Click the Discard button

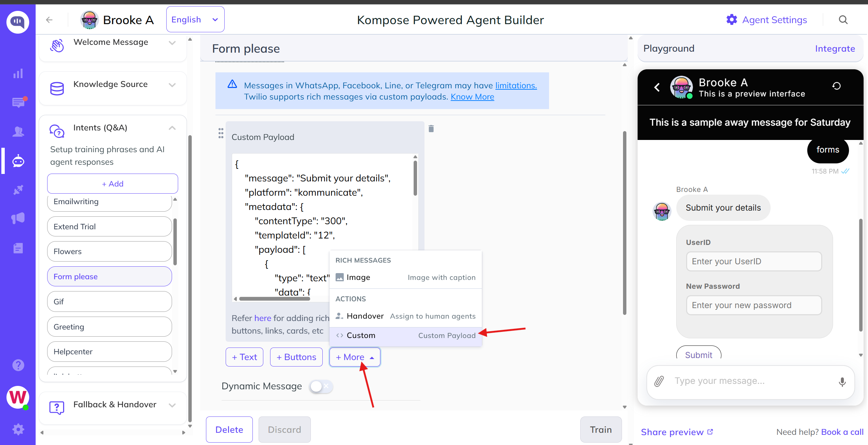[x=284, y=430]
